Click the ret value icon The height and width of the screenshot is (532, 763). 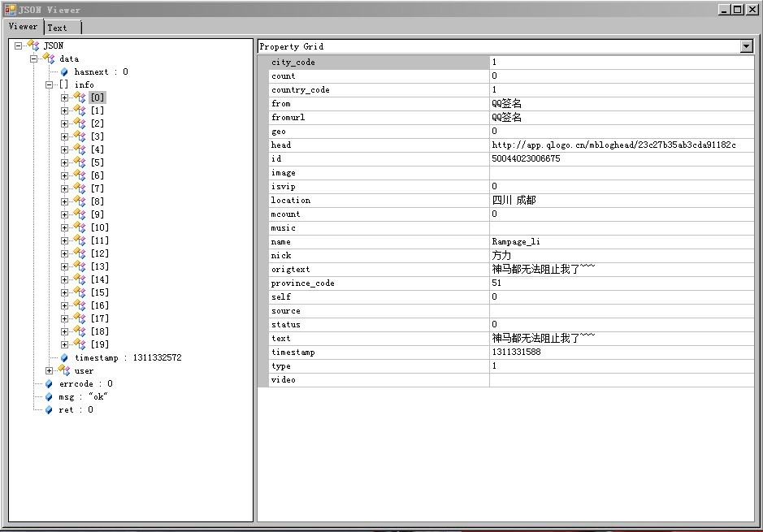coord(49,410)
